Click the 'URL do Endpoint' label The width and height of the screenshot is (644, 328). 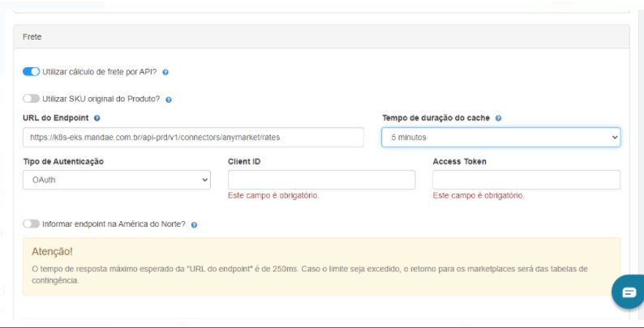tap(55, 117)
